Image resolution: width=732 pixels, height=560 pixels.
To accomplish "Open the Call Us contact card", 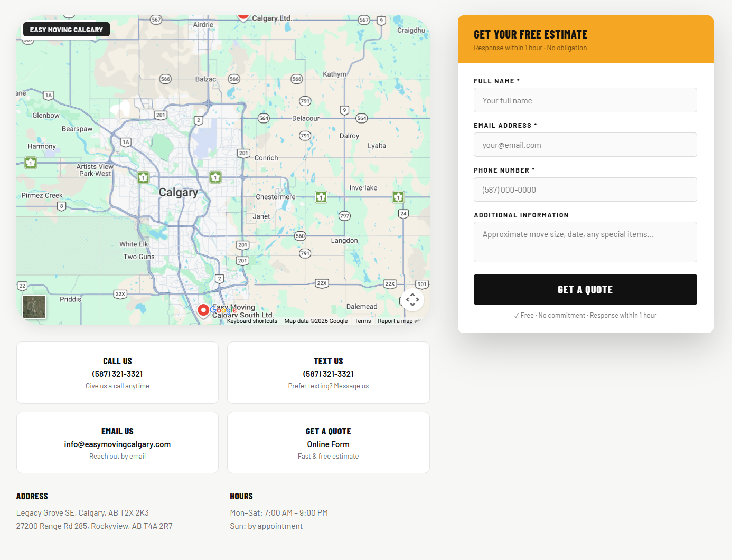I will pos(117,373).
